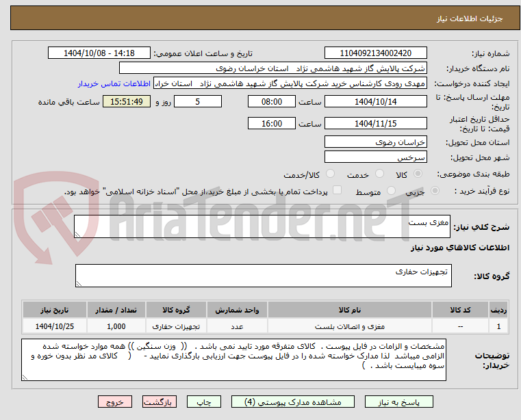Click the 'واحد شمارش' column header

237,310
